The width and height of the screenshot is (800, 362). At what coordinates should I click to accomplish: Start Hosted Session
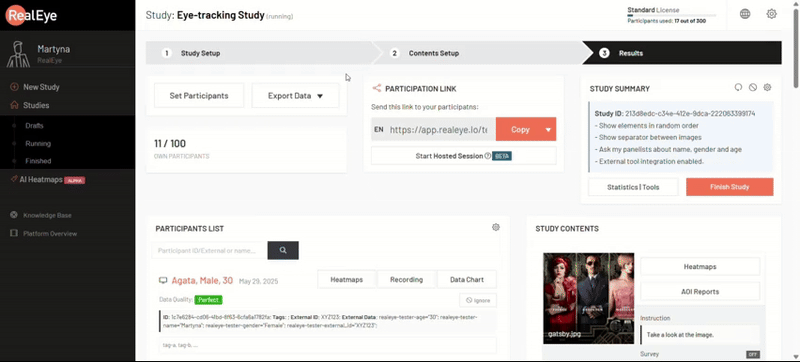pos(464,156)
